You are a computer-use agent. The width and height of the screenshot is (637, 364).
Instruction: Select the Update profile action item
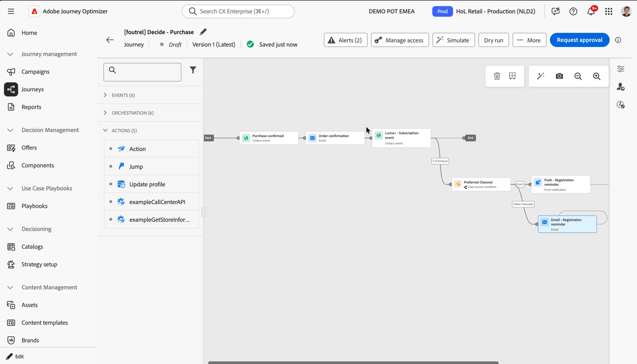[151, 184]
